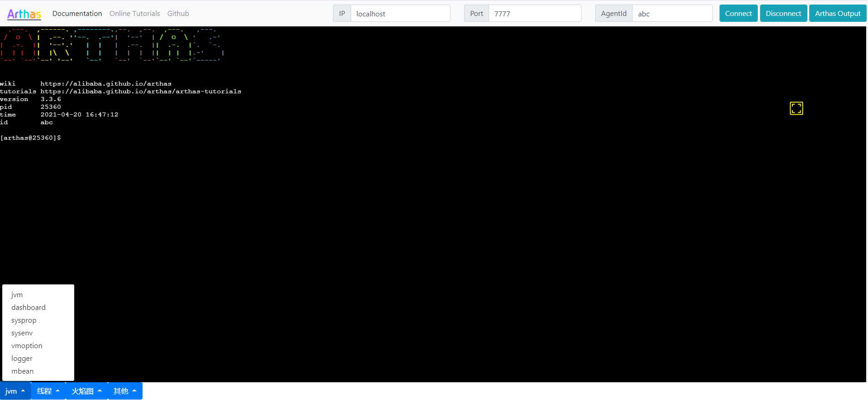This screenshot has width=868, height=400.
Task: Click the version value 3.3.6
Action: click(51, 99)
